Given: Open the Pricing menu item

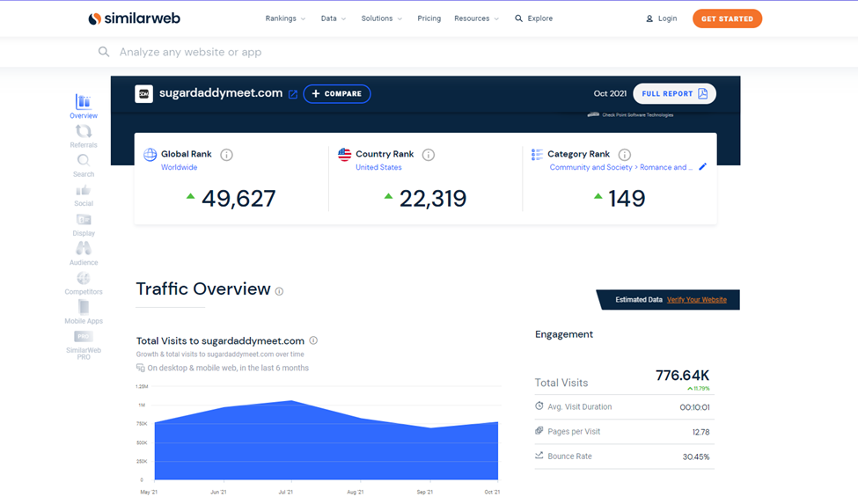Looking at the screenshot, I should click(x=429, y=18).
